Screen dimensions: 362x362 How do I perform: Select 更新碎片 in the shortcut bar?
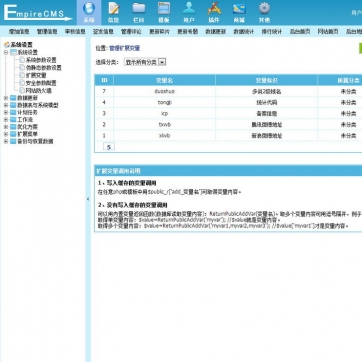tap(159, 32)
